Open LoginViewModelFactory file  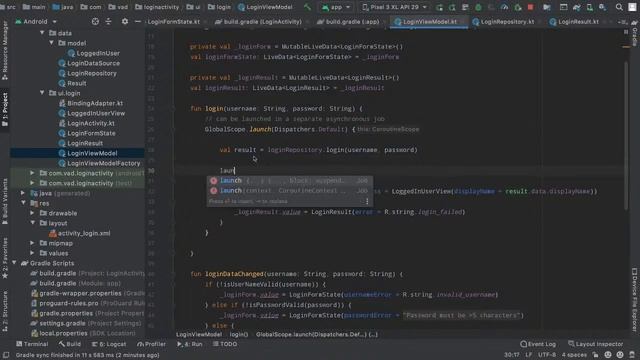pyautogui.click(x=99, y=163)
